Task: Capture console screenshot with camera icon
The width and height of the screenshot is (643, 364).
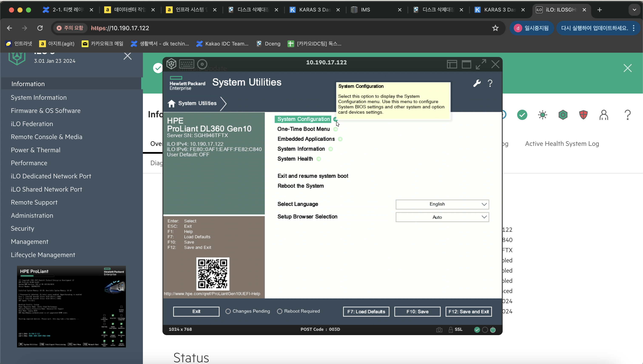Action: [439, 330]
